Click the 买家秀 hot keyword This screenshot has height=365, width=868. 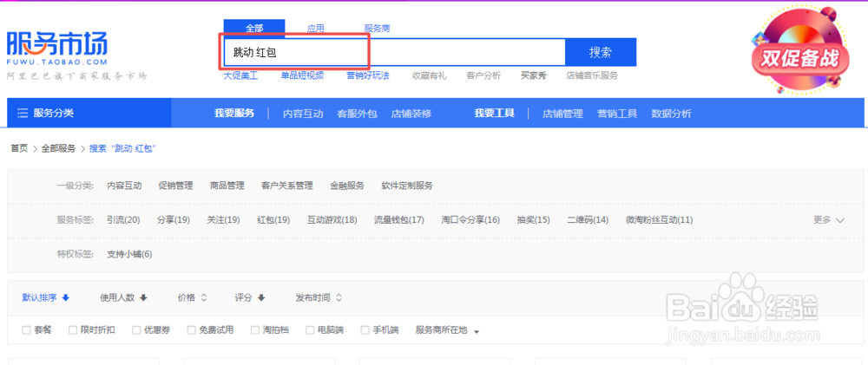pyautogui.click(x=534, y=75)
